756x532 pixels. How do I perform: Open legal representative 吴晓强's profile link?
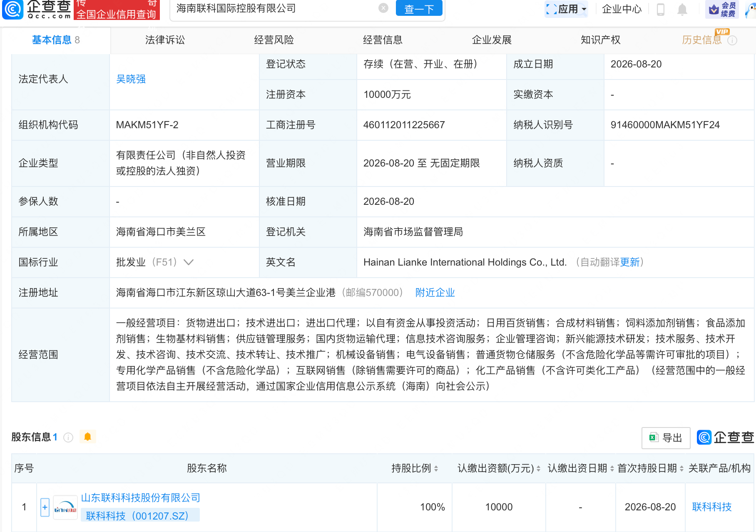pyautogui.click(x=131, y=79)
